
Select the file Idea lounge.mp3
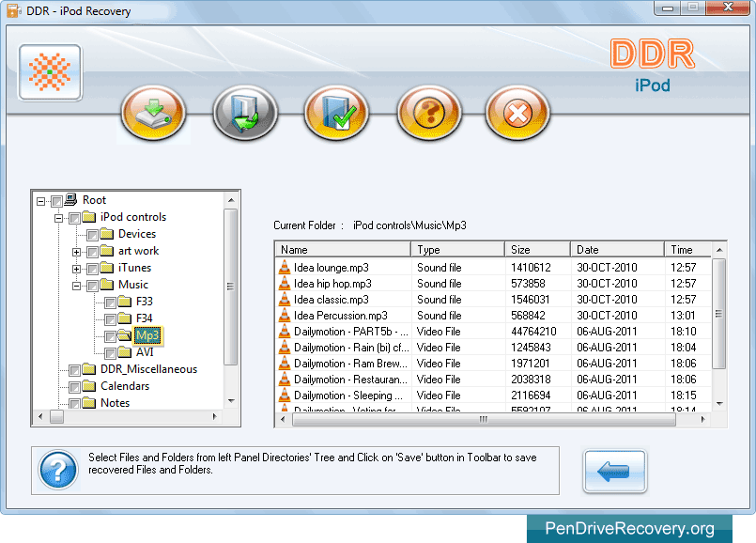point(332,267)
